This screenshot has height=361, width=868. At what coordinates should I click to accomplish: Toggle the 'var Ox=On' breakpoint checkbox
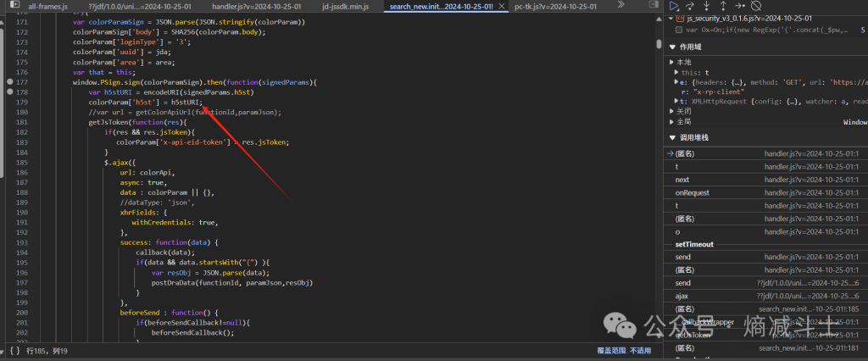680,30
